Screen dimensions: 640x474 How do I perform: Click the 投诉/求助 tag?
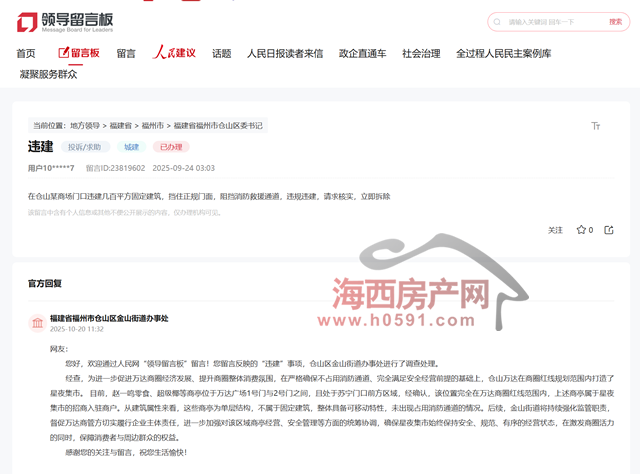85,147
